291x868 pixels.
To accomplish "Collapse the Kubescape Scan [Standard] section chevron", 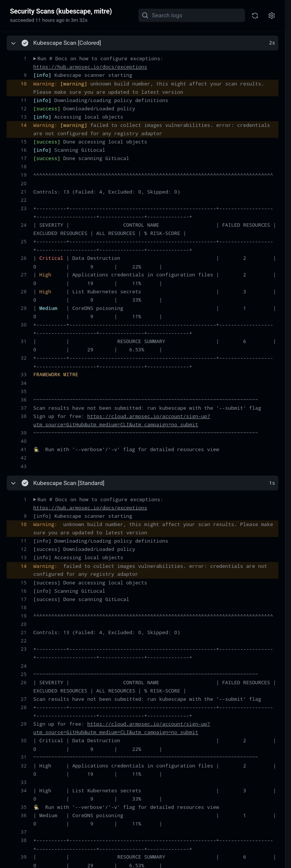I will [13, 483].
